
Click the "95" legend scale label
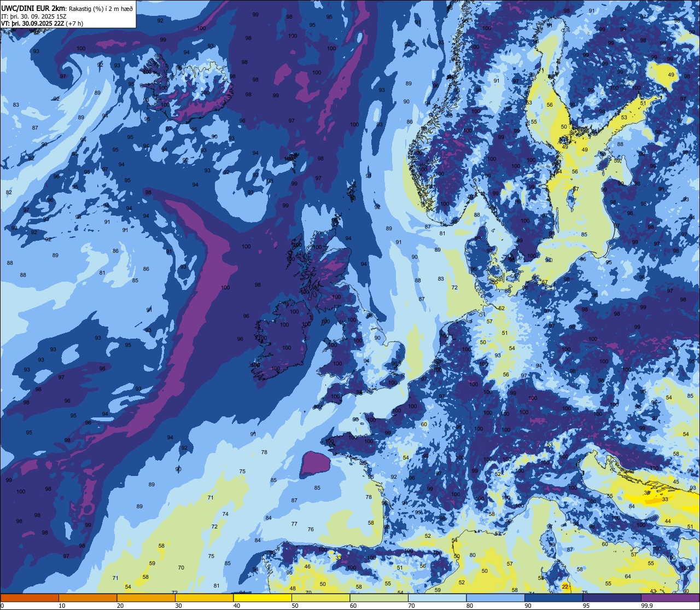click(586, 606)
